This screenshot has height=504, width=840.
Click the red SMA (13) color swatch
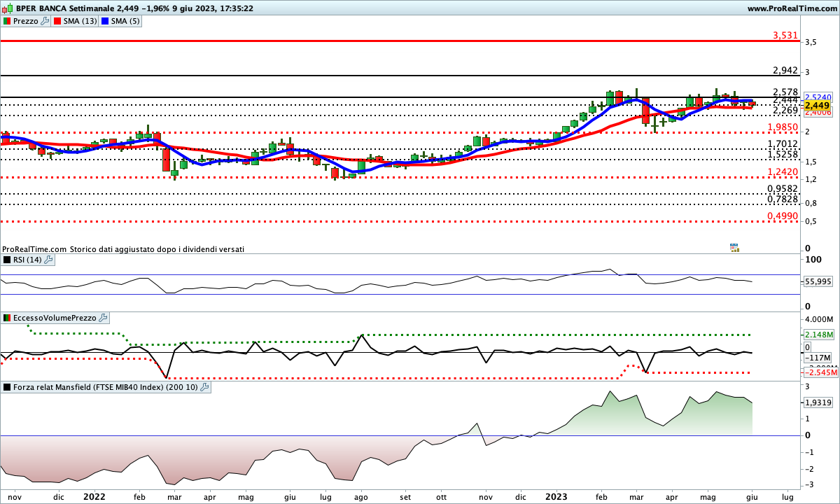click(58, 22)
